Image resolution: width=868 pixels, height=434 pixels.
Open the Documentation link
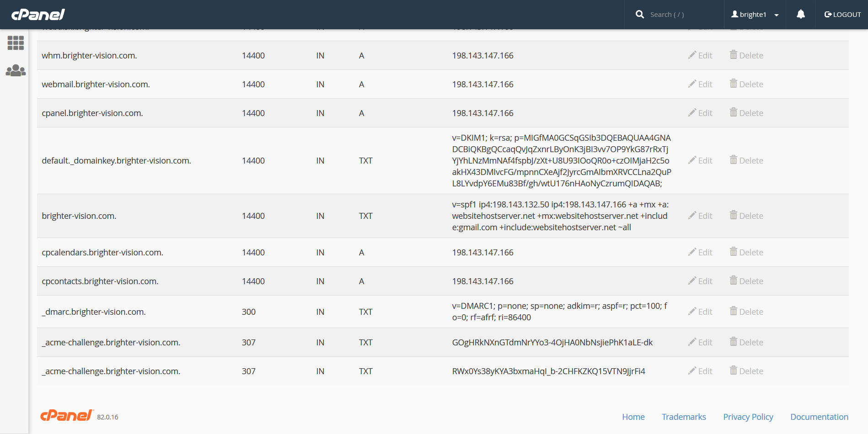coord(819,417)
